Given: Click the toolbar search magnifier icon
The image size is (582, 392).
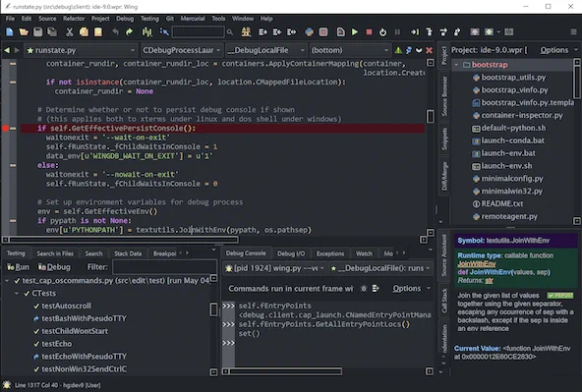Looking at the screenshot, I should 230,32.
